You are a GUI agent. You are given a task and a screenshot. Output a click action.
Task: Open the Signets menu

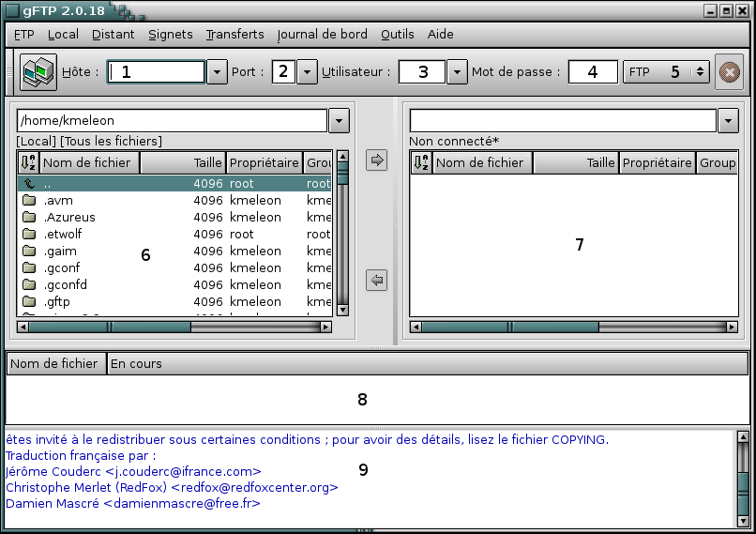click(171, 34)
